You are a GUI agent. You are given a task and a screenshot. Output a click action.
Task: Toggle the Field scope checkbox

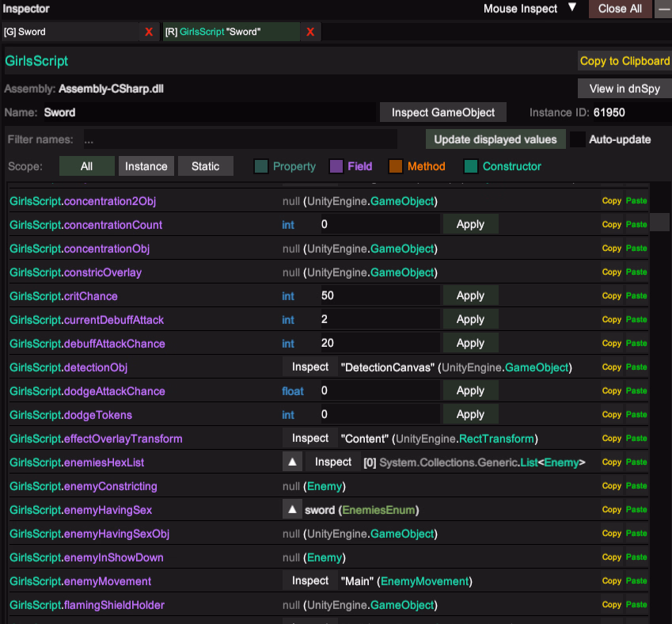336,166
